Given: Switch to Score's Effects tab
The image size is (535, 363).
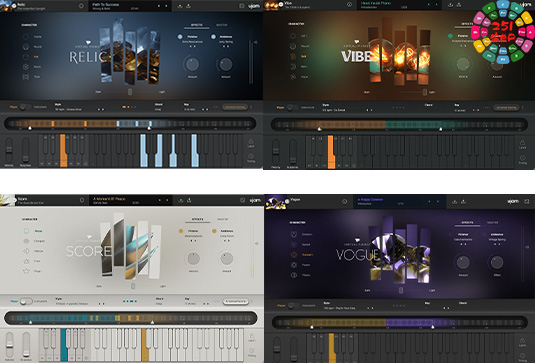Looking at the screenshot, I should (198, 219).
